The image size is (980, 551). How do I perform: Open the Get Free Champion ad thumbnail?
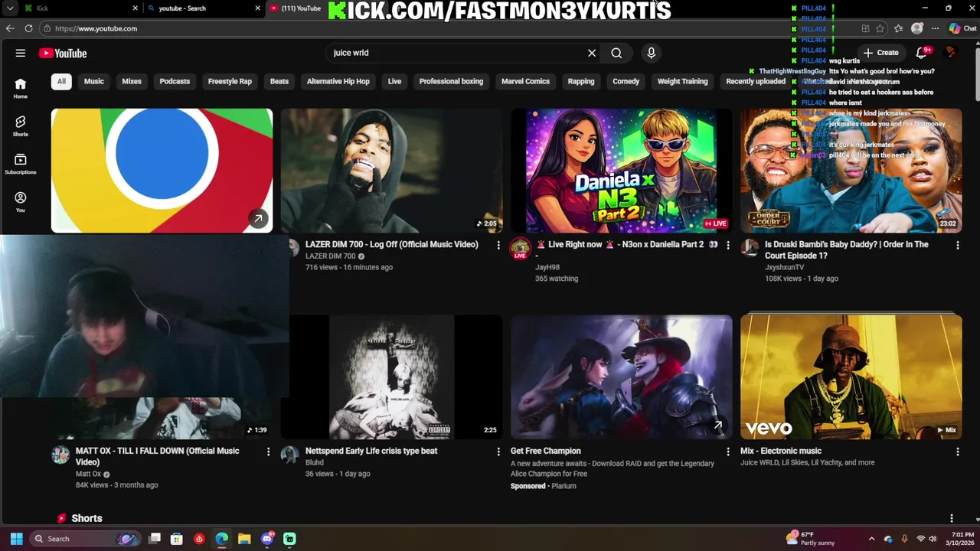[621, 377]
